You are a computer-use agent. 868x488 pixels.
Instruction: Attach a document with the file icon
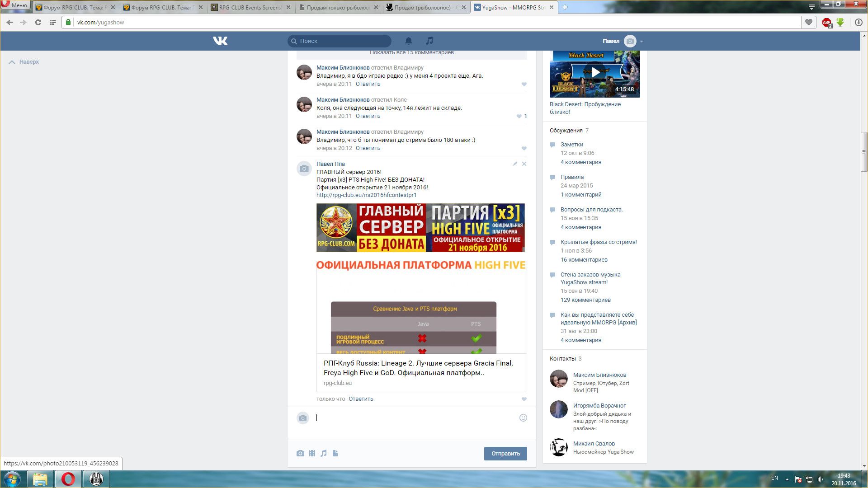[x=335, y=453]
